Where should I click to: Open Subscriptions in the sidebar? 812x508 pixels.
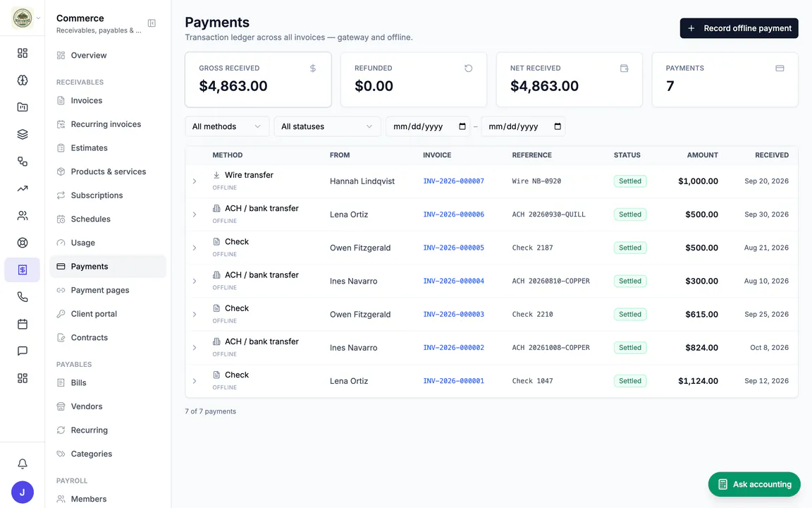click(108, 195)
